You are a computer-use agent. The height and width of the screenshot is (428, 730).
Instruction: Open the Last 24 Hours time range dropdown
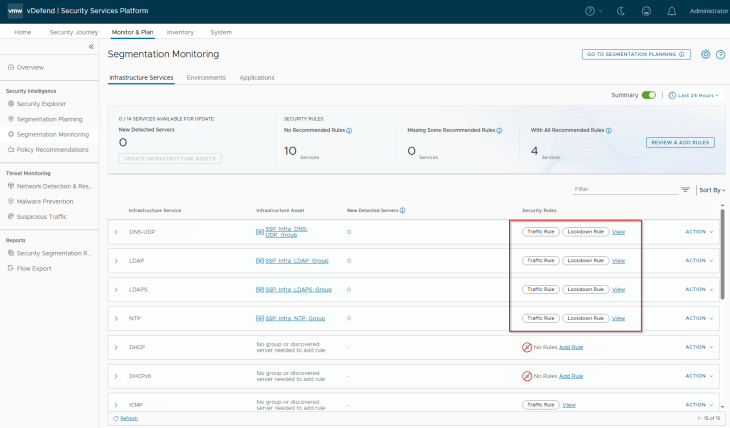pos(695,95)
